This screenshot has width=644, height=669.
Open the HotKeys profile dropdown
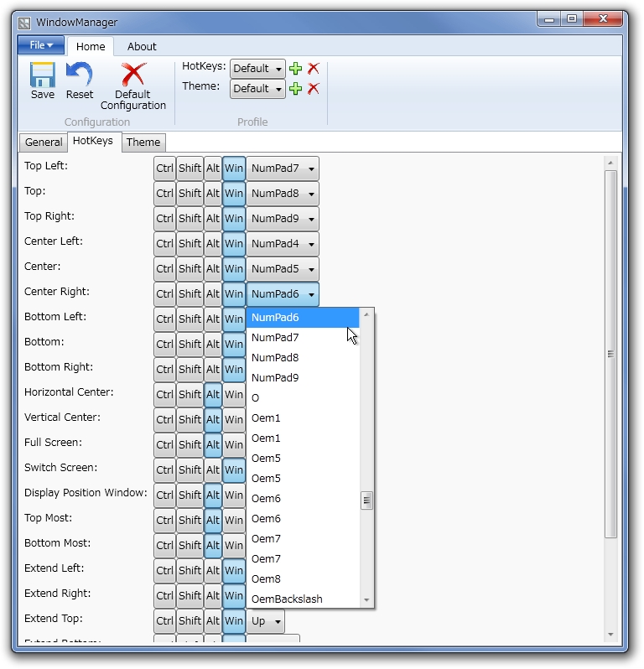pyautogui.click(x=257, y=69)
